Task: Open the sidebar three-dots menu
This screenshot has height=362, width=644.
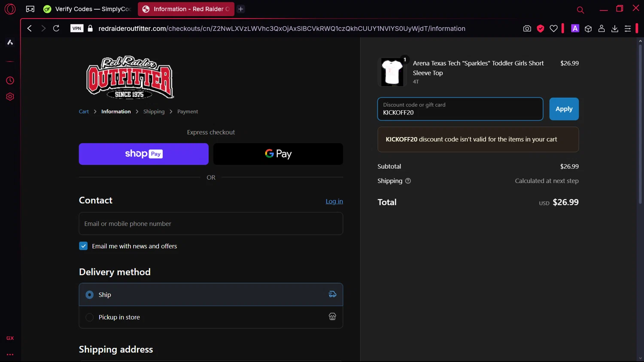Action: [10, 355]
